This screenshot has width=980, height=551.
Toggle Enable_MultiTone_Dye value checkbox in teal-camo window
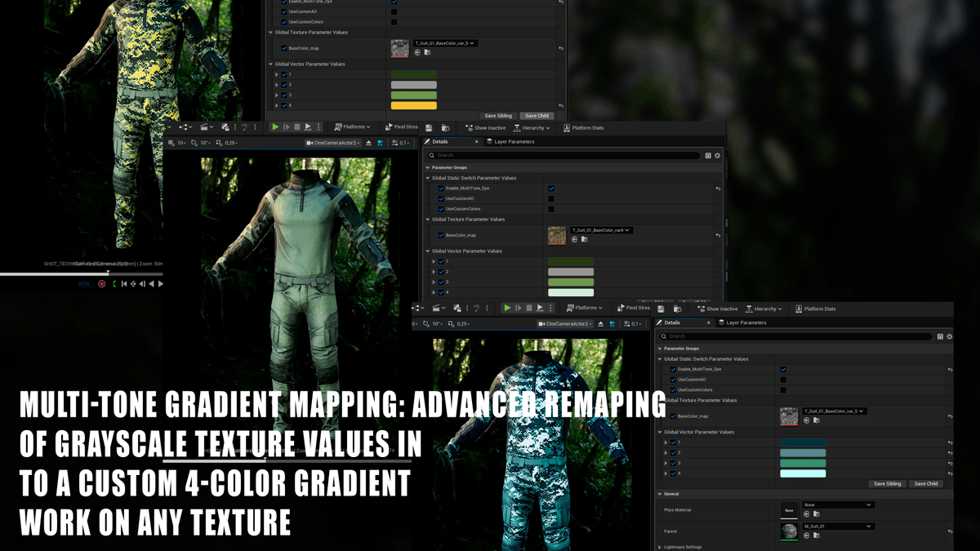(x=783, y=370)
